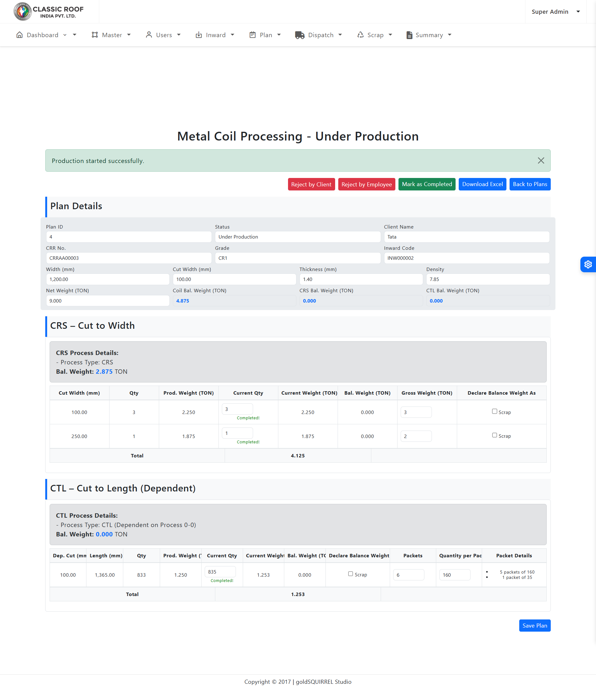Click the Master nodes icon
The width and height of the screenshot is (596, 700).
pyautogui.click(x=95, y=35)
